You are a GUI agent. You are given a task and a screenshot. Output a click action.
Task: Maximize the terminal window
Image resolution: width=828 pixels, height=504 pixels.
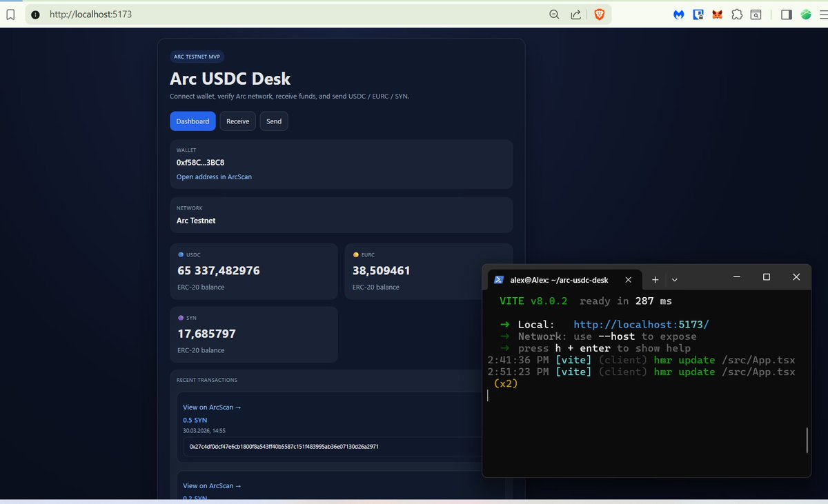pos(766,276)
